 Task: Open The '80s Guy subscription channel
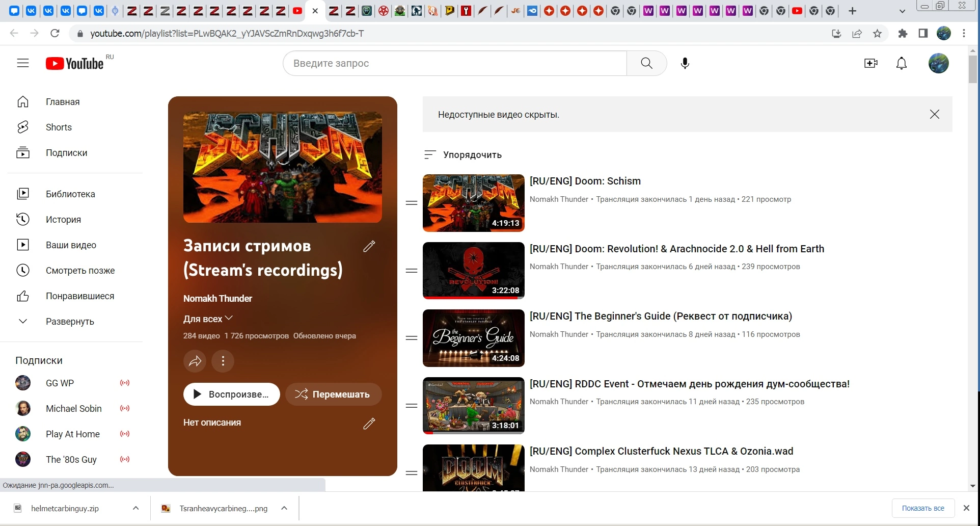pyautogui.click(x=72, y=459)
